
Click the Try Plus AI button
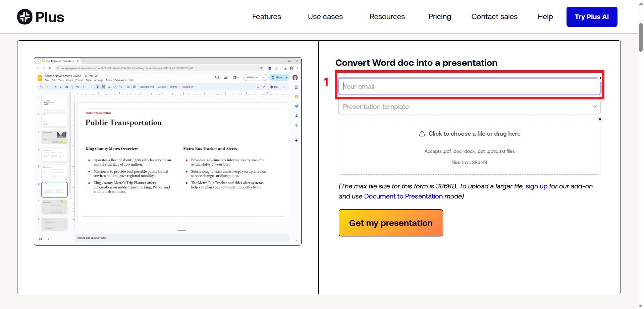592,17
